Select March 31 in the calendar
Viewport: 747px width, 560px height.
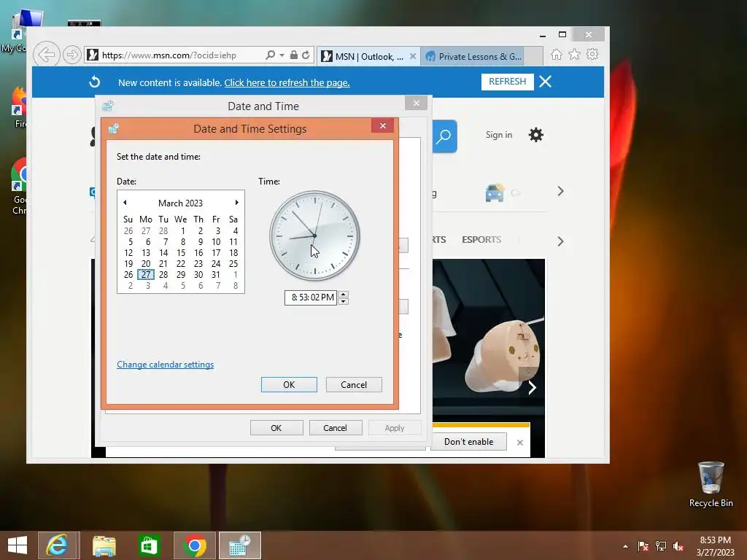coord(216,275)
